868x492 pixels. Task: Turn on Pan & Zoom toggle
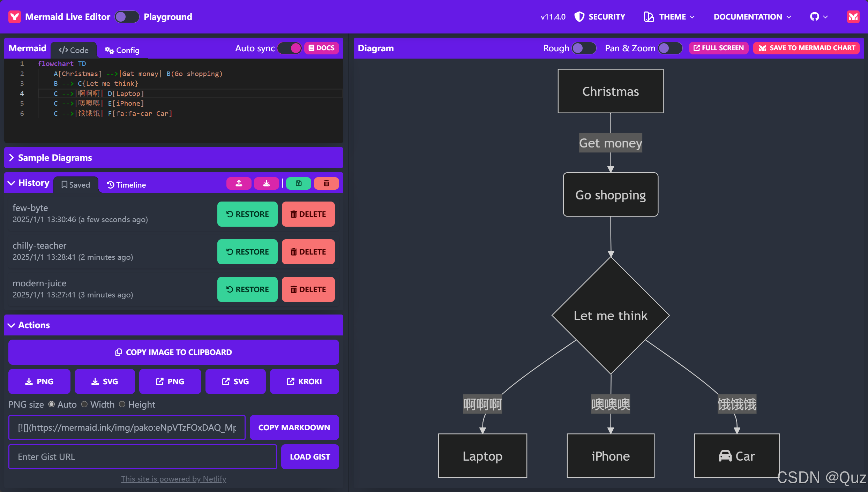[670, 48]
